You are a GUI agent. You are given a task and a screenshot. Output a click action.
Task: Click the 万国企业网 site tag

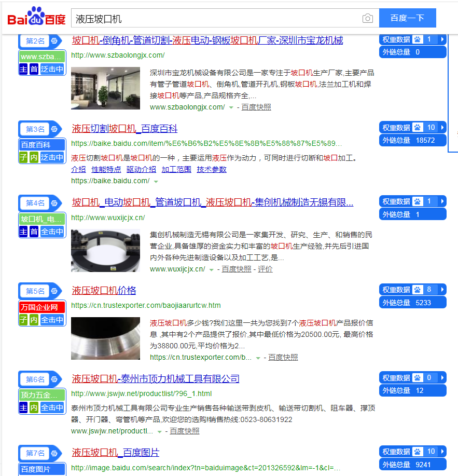click(42, 307)
